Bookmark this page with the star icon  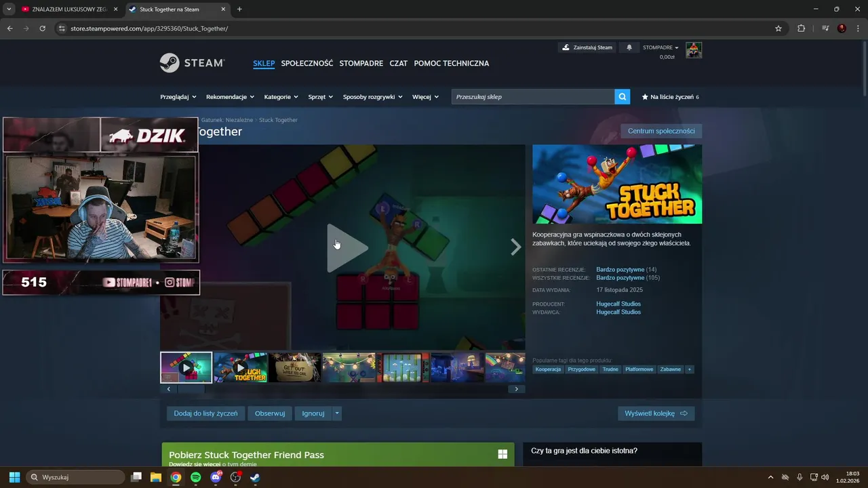tap(778, 28)
